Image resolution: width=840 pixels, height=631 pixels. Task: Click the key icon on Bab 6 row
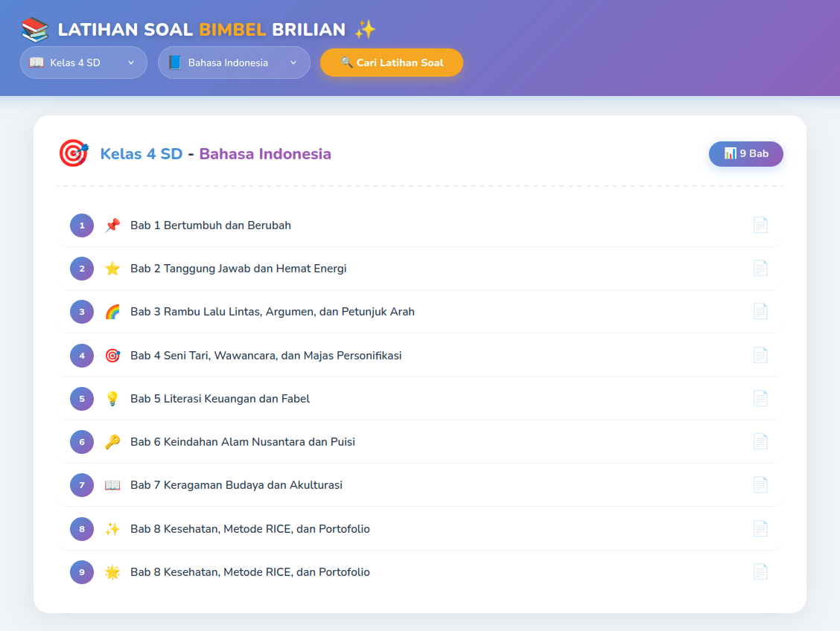click(112, 441)
